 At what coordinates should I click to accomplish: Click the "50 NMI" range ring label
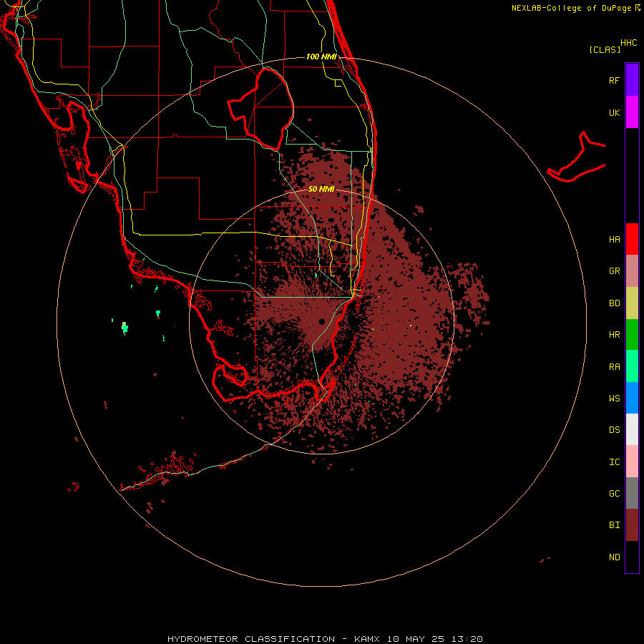tap(321, 189)
